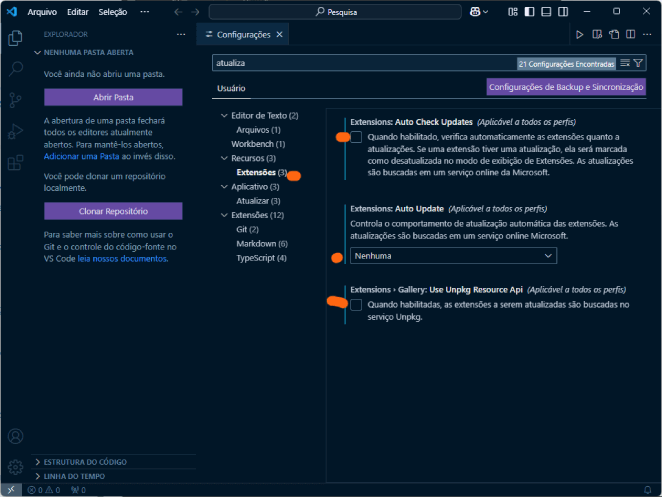Viewport: 662px width, 497px height.
Task: Select Extensões (3) under Recursos
Action: (262, 172)
